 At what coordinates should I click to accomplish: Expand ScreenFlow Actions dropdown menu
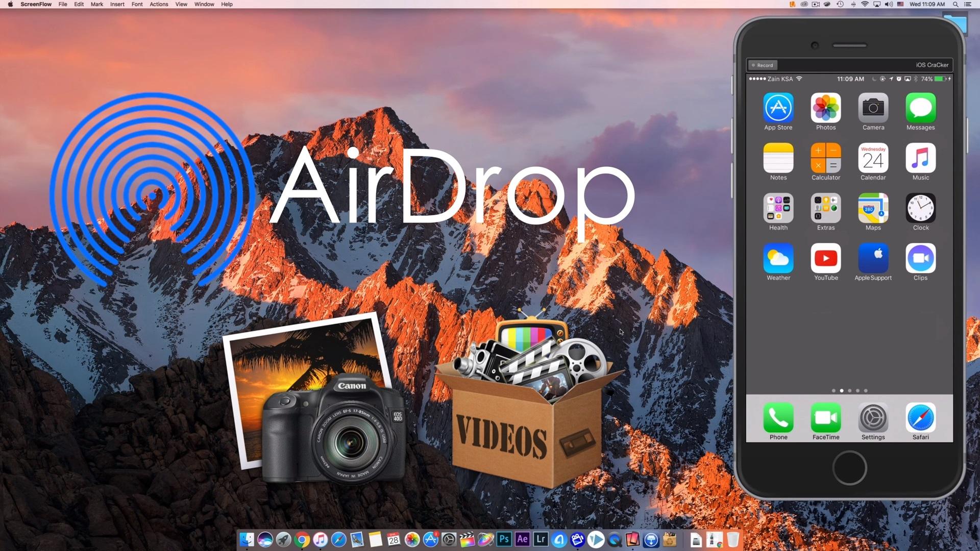[160, 5]
